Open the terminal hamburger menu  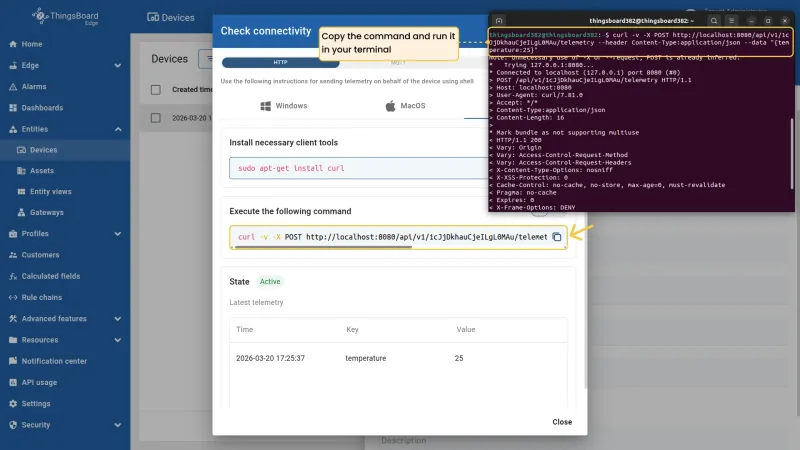tap(731, 21)
